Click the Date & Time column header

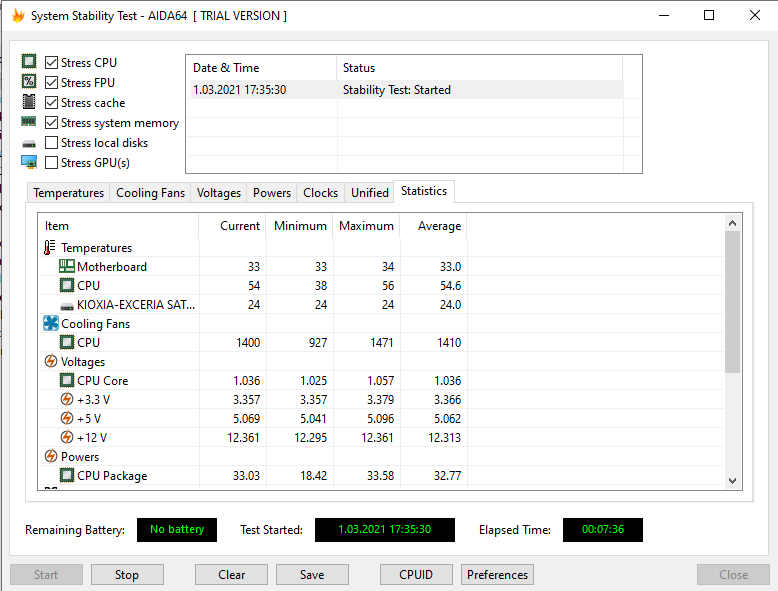click(x=261, y=68)
